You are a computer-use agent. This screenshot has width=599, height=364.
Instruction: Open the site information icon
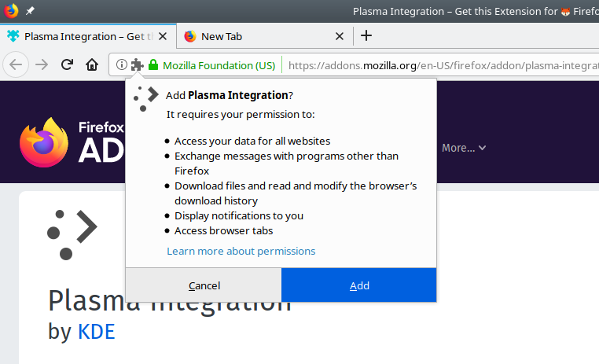[x=122, y=64]
